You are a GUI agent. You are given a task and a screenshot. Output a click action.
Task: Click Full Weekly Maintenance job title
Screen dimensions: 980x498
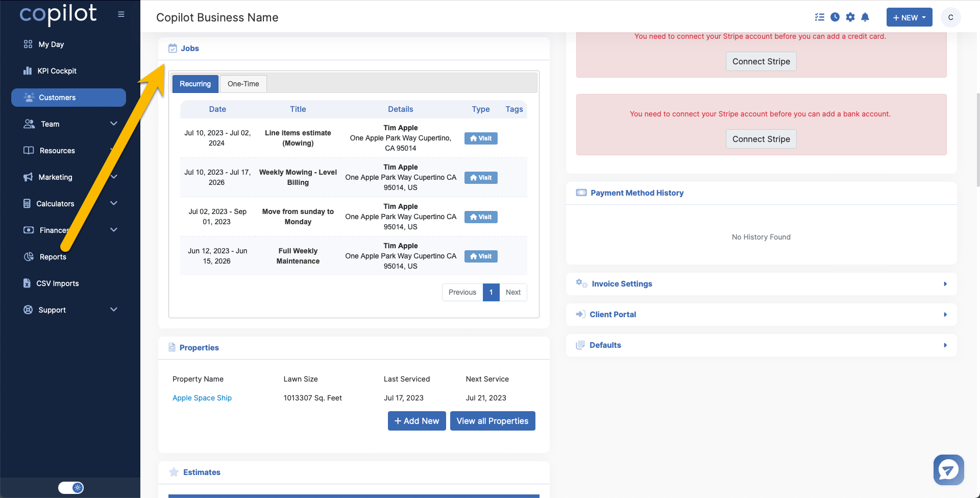[x=298, y=256]
